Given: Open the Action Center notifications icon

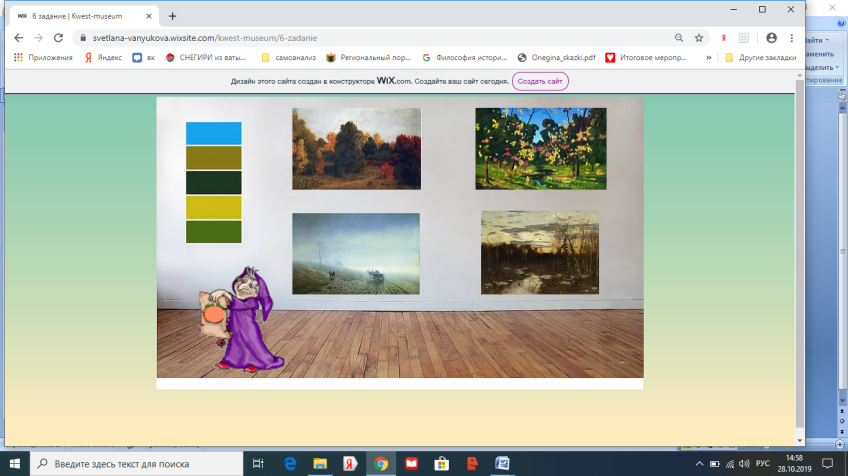Looking at the screenshot, I should (827, 464).
